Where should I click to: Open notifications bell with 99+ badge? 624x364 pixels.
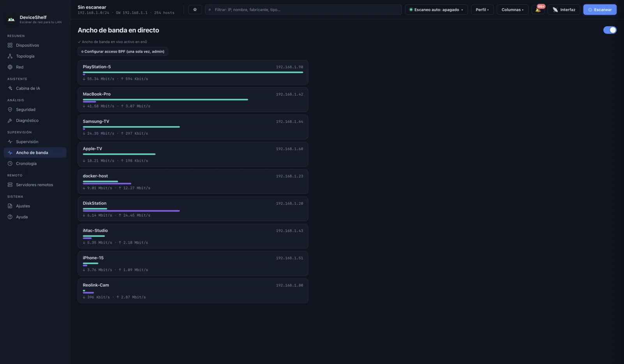click(538, 10)
